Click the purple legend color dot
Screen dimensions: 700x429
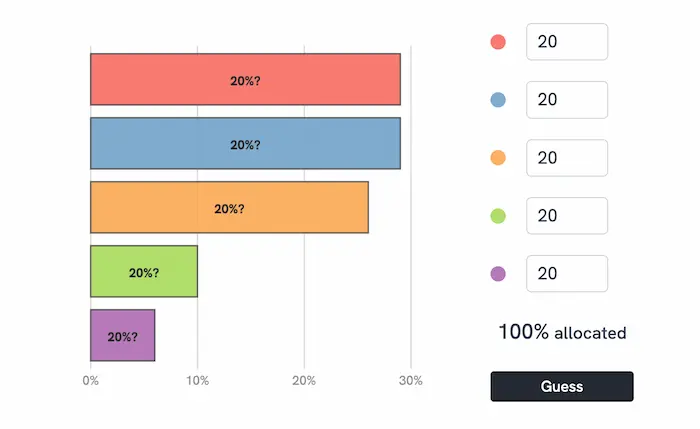tap(498, 274)
